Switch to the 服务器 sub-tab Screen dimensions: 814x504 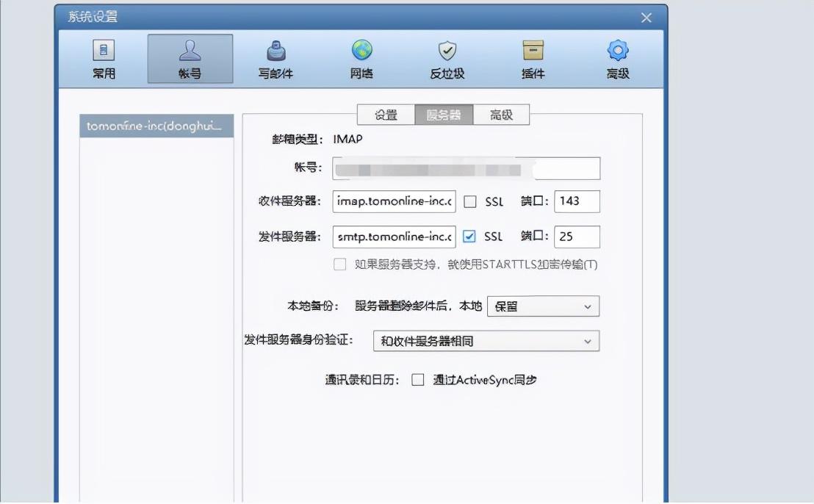pos(443,115)
